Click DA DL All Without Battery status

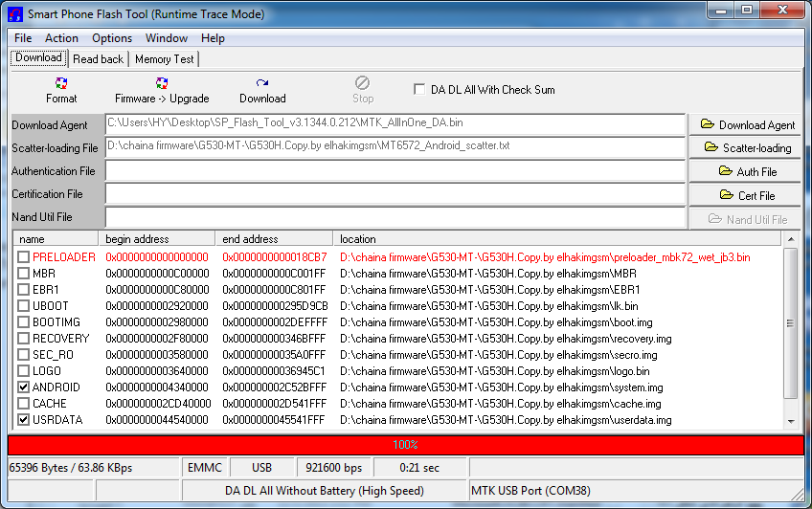click(325, 491)
